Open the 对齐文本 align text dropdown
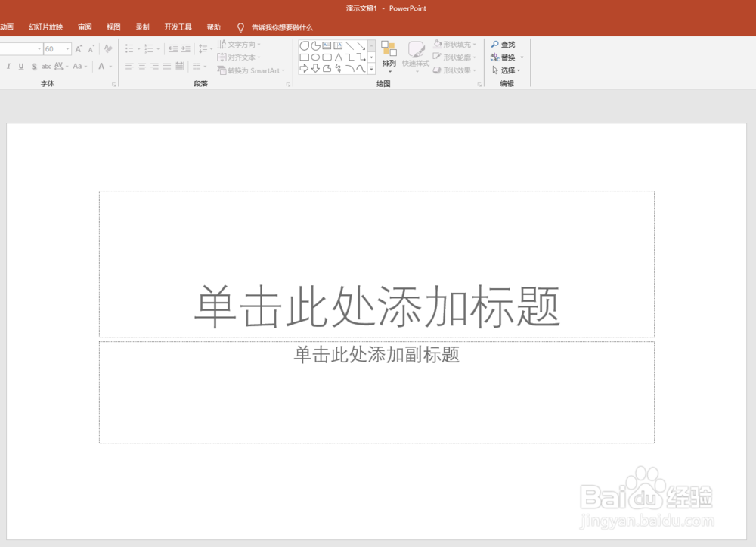 [x=239, y=57]
